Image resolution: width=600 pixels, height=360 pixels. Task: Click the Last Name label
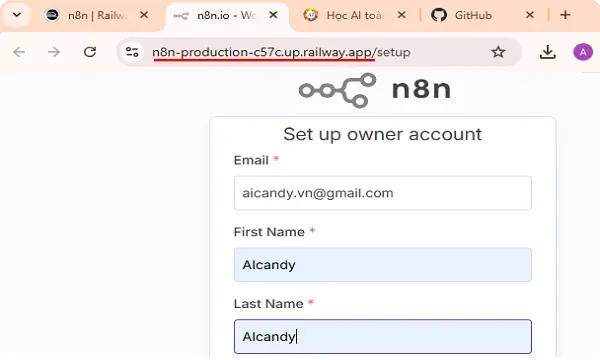[x=269, y=304]
